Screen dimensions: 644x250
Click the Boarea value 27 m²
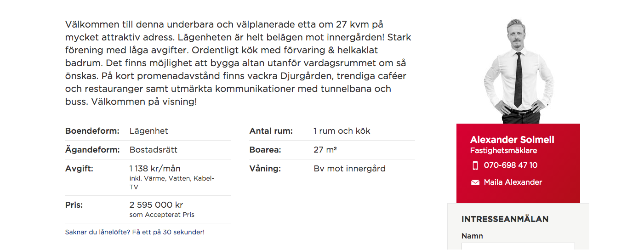(325, 150)
